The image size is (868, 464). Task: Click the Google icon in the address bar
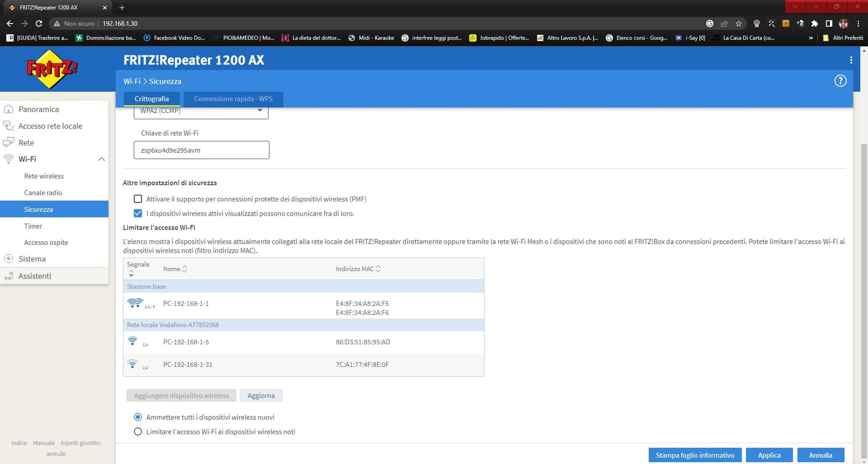pos(710,23)
